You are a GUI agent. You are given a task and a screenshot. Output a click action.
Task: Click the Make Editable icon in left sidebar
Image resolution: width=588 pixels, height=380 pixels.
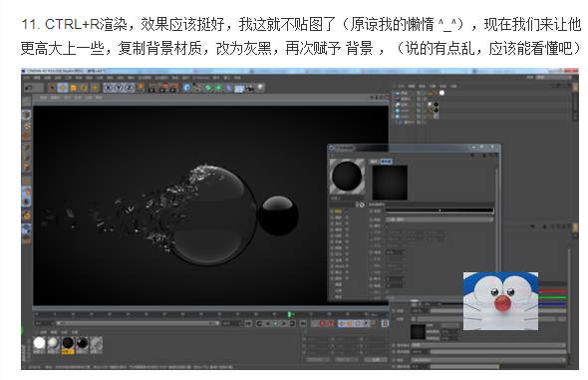[x=26, y=102]
